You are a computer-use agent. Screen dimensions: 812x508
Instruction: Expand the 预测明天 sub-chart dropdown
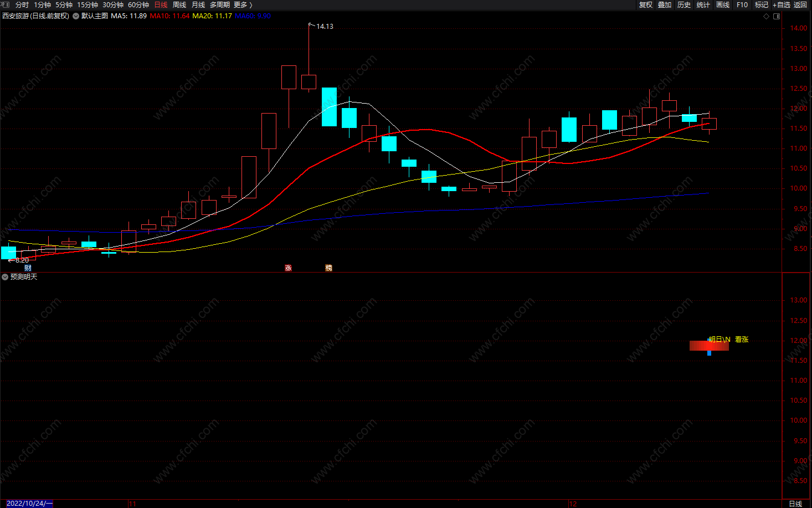coord(5,276)
